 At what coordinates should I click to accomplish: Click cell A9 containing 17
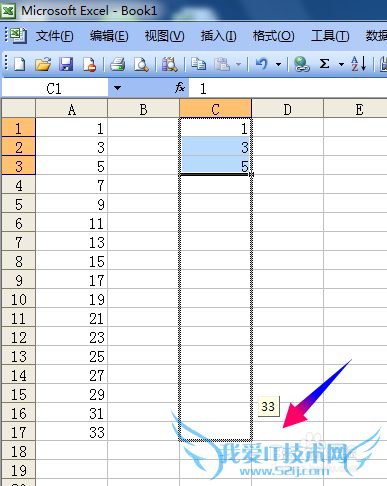tap(72, 280)
